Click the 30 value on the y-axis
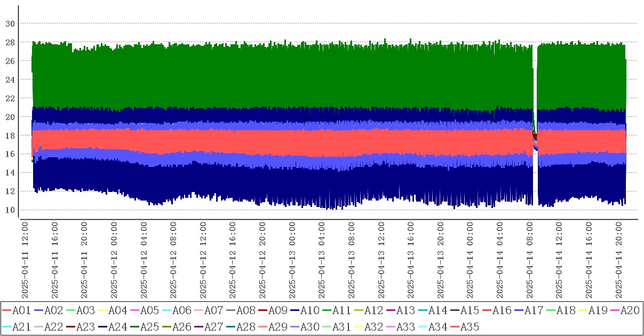This screenshot has height=336, width=644. click(x=10, y=23)
